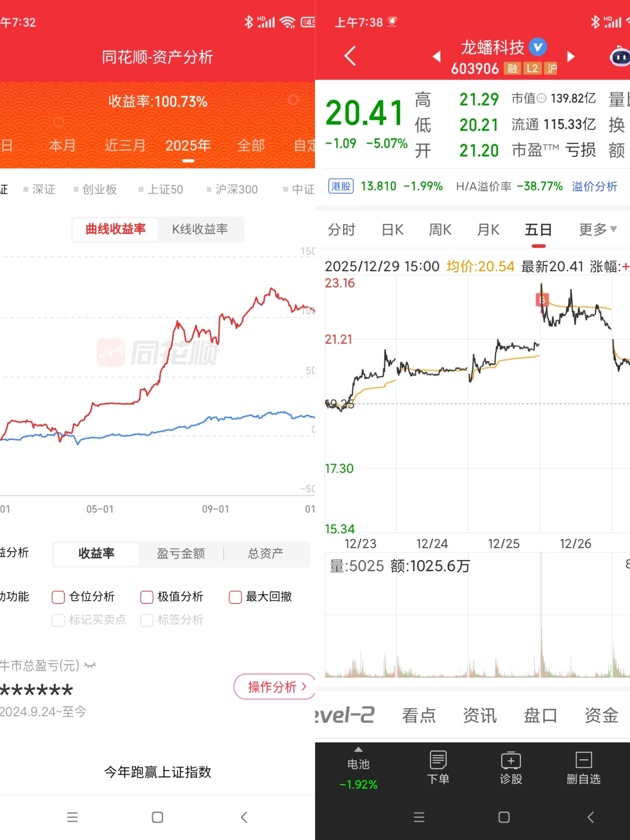Select the 本月 period tab
Screen dimensions: 630x840
click(62, 145)
